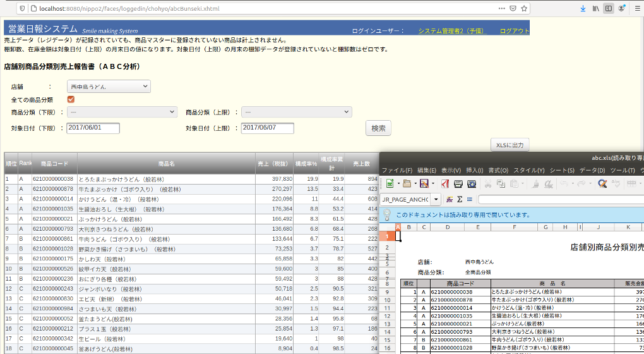Image resolution: width=644 pixels, height=354 pixels.
Task: Click the browser address bar URL
Action: [x=129, y=8]
